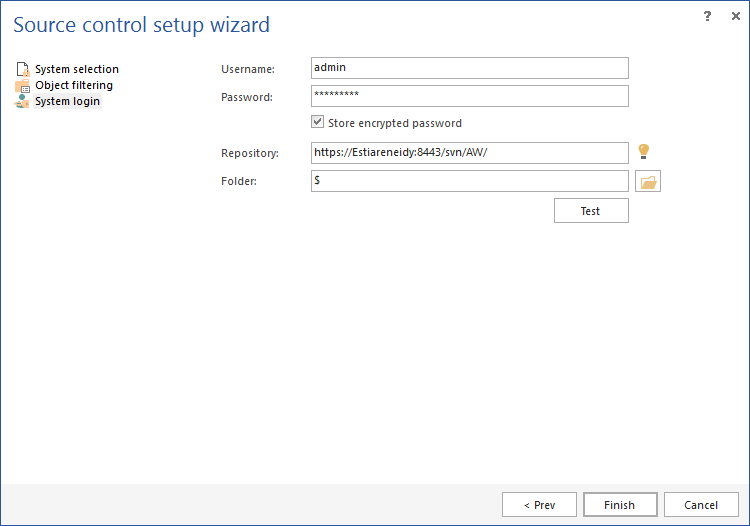
Task: Toggle the Store encrypted password checkbox
Action: [318, 123]
